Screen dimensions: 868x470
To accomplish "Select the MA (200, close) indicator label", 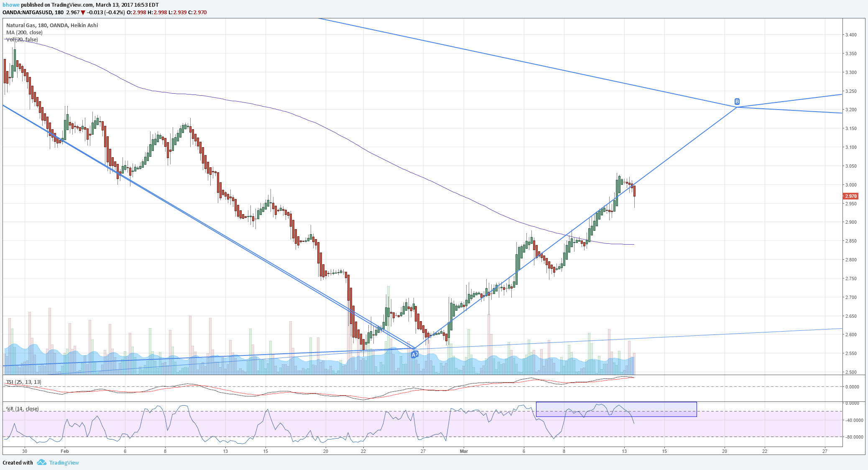I will click(24, 32).
